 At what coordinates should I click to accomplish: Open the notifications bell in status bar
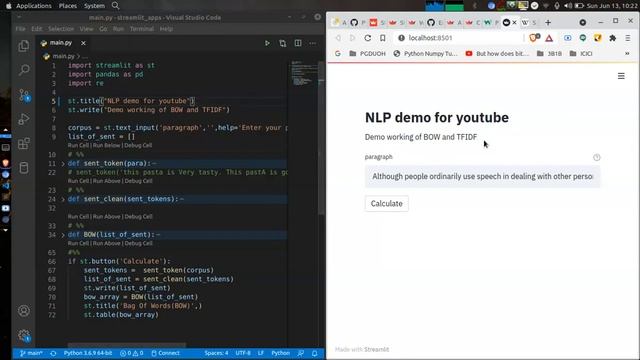[315, 353]
